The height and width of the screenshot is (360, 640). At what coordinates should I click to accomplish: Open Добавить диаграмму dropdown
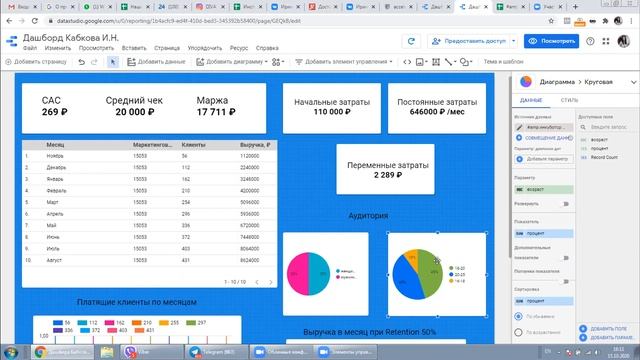point(232,62)
